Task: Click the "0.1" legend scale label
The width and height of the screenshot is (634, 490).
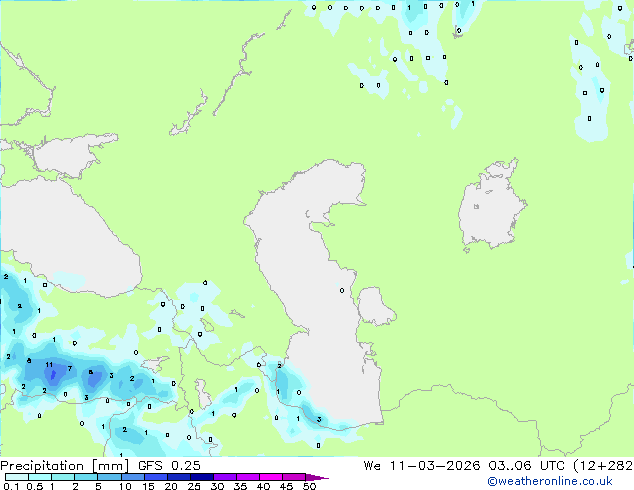Action: click(x=11, y=486)
